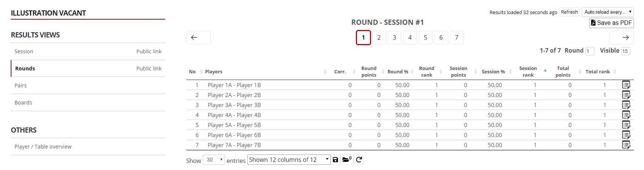Viewport: 644px width, 170px height.
Task: Click Save as PDF button
Action: (x=611, y=23)
